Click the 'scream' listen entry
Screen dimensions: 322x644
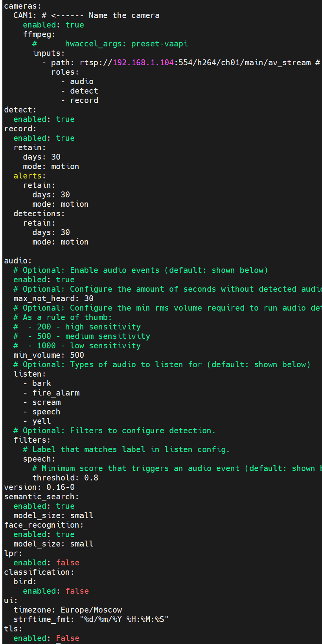(x=46, y=402)
